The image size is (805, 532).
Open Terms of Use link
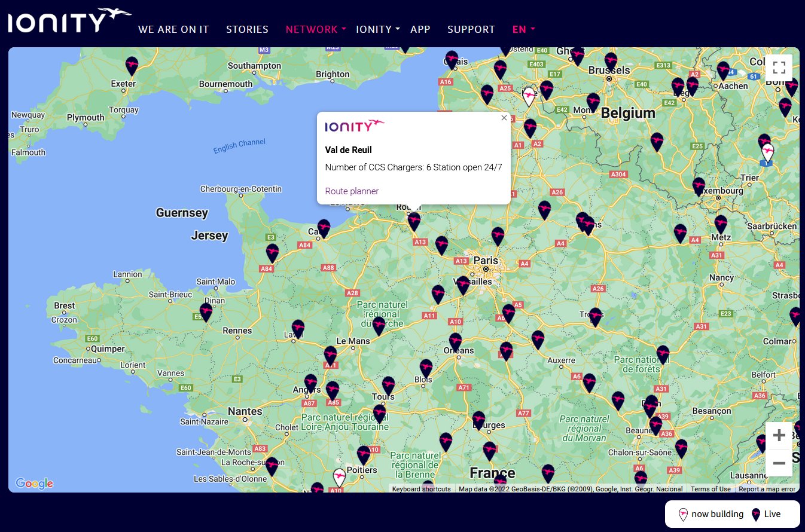tap(711, 489)
